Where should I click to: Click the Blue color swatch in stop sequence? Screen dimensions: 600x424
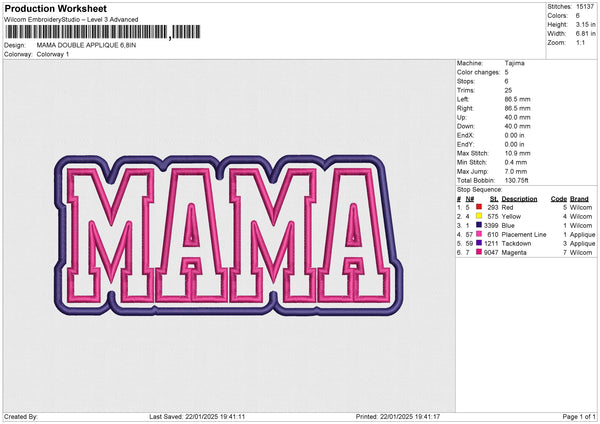tap(479, 225)
